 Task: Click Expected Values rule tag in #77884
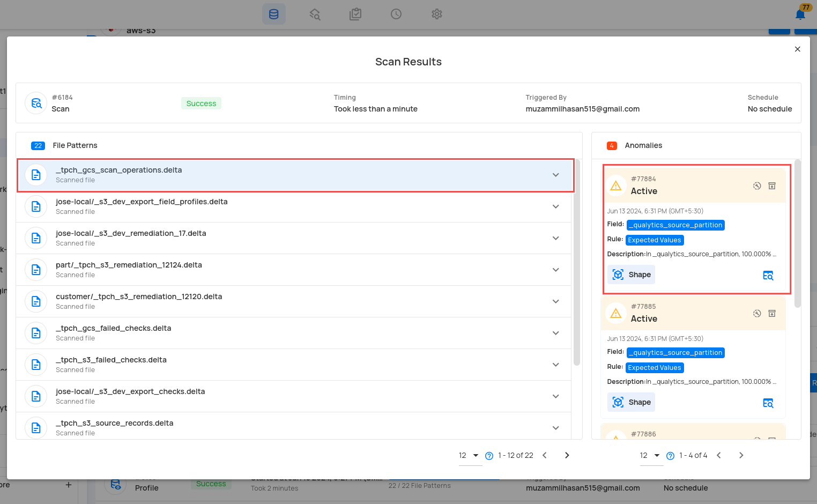[655, 240]
